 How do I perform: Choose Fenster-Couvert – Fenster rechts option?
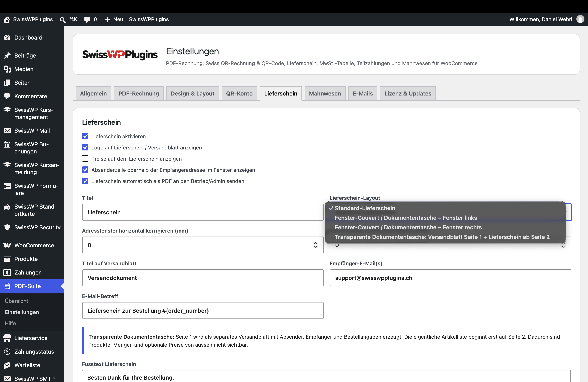click(x=445, y=228)
